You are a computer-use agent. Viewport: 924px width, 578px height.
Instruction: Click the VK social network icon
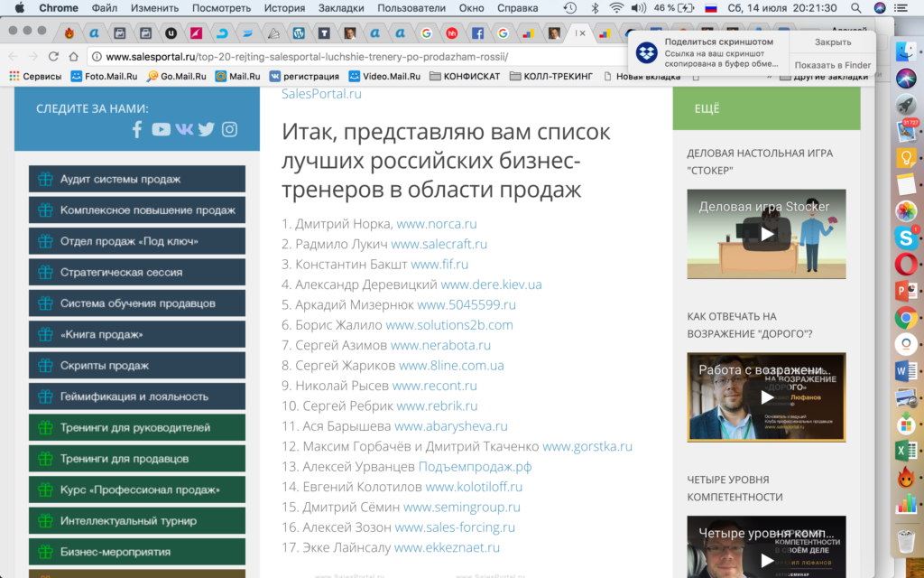[184, 129]
